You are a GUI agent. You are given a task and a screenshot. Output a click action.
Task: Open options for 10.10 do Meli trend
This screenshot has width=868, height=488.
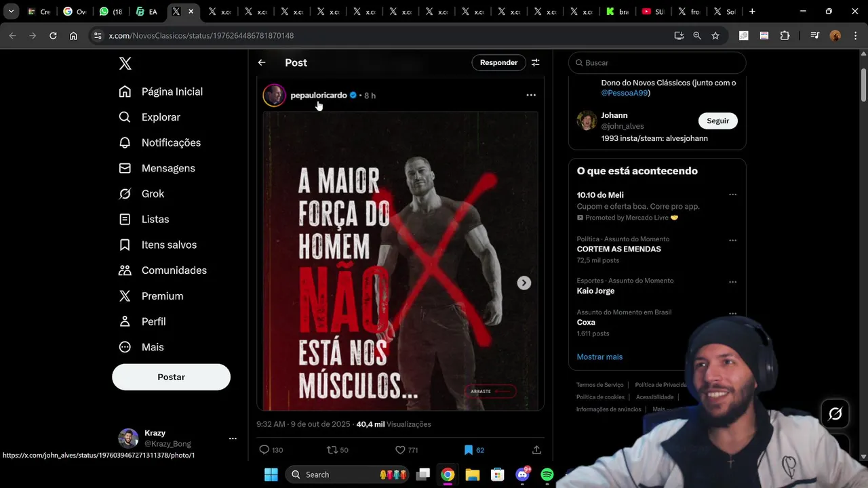(x=732, y=195)
